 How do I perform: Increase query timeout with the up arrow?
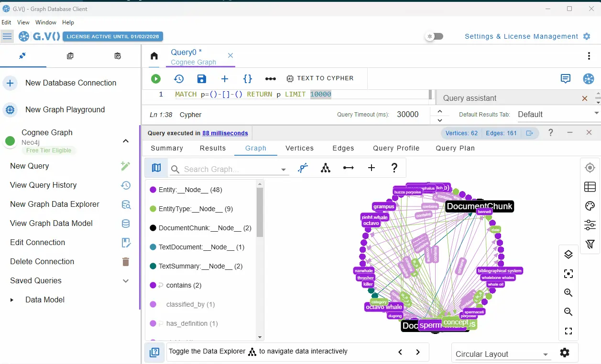coord(440,110)
